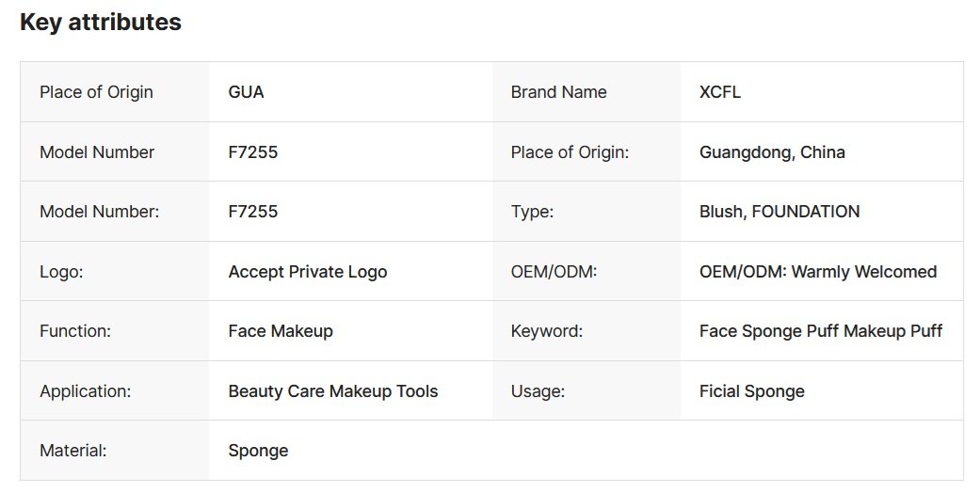Select the "OEM/ODM: Warmly Welcomed" value
This screenshot has height=493, width=980.
[x=818, y=272]
